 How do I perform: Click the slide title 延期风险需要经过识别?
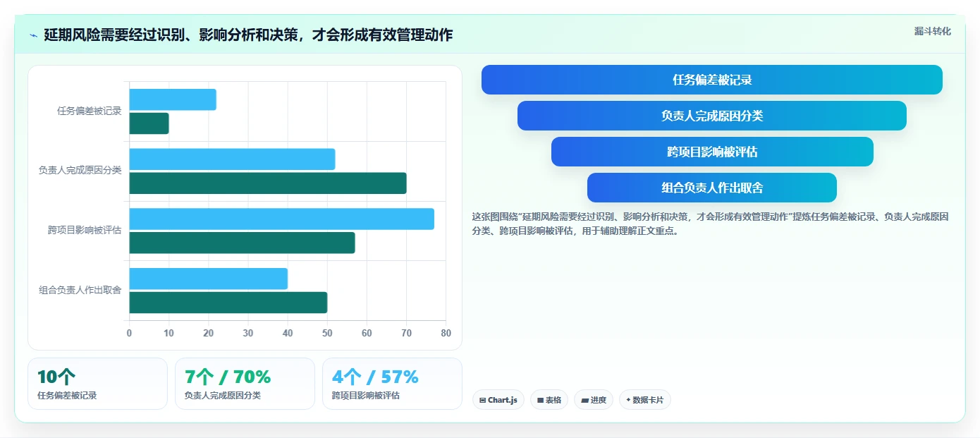248,35
